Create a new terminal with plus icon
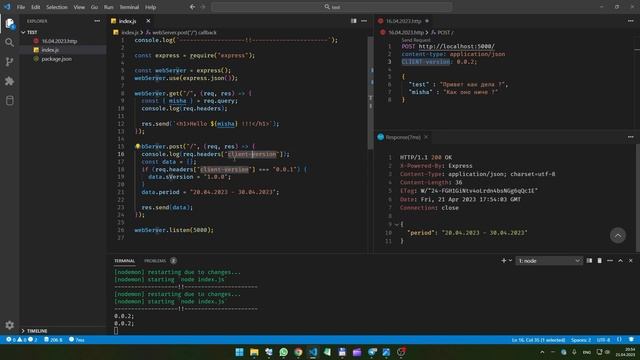Viewport: 640px width, 360px height. pos(504,260)
